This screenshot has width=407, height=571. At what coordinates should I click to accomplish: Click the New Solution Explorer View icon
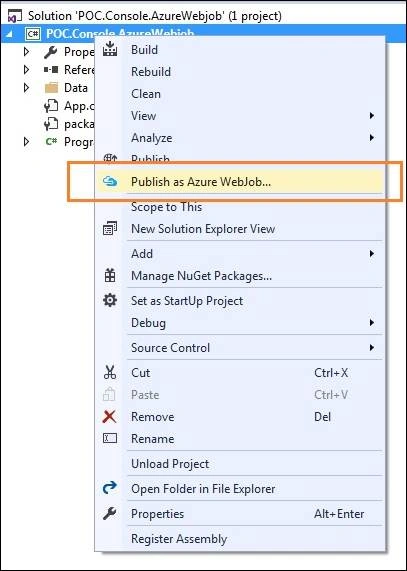click(110, 229)
